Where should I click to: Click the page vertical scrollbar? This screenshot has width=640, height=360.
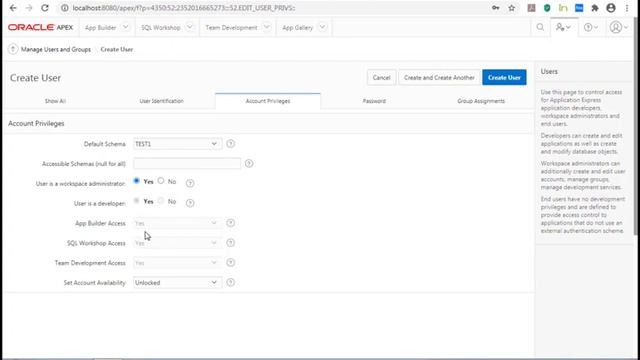(x=636, y=127)
